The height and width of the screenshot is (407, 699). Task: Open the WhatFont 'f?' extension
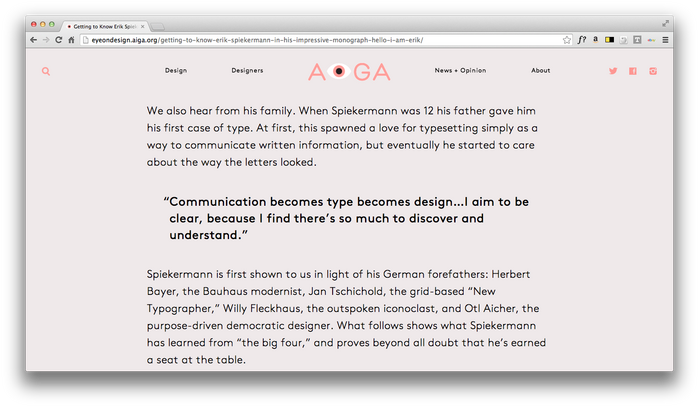(x=582, y=40)
